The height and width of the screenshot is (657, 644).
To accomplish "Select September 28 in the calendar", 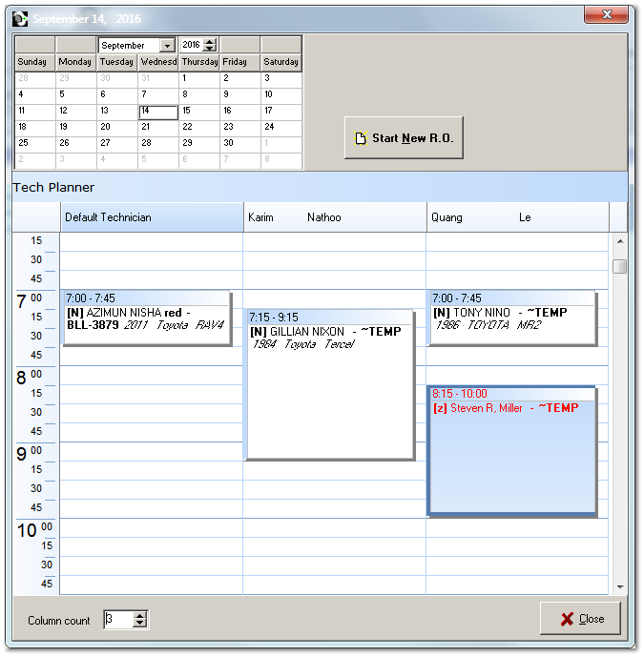I will tap(158, 144).
